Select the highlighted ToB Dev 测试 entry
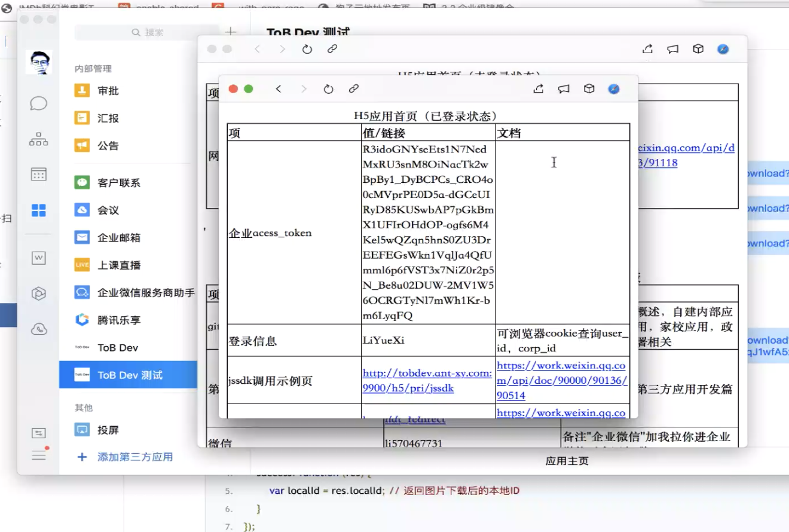Screen dimensions: 789x532 coord(128,375)
